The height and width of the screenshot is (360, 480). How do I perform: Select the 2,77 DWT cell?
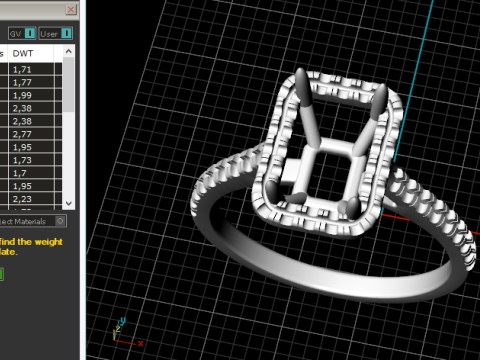click(31, 134)
